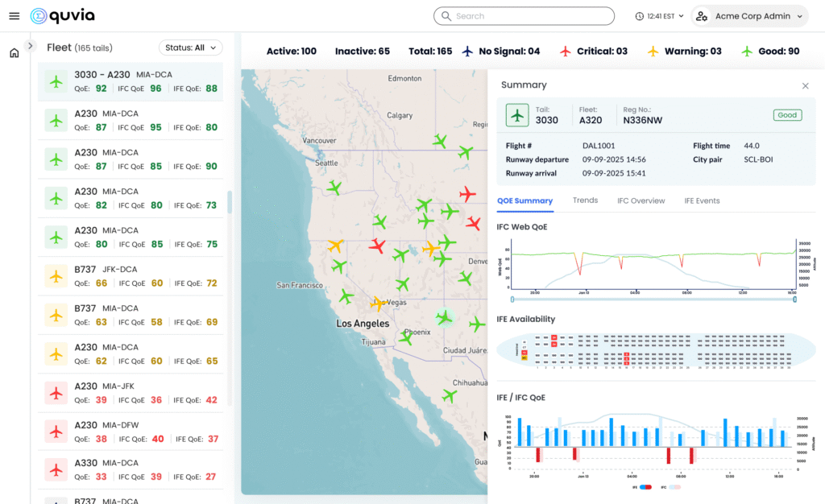
Task: Click the yellow Warning plane status icon
Action: tap(653, 51)
